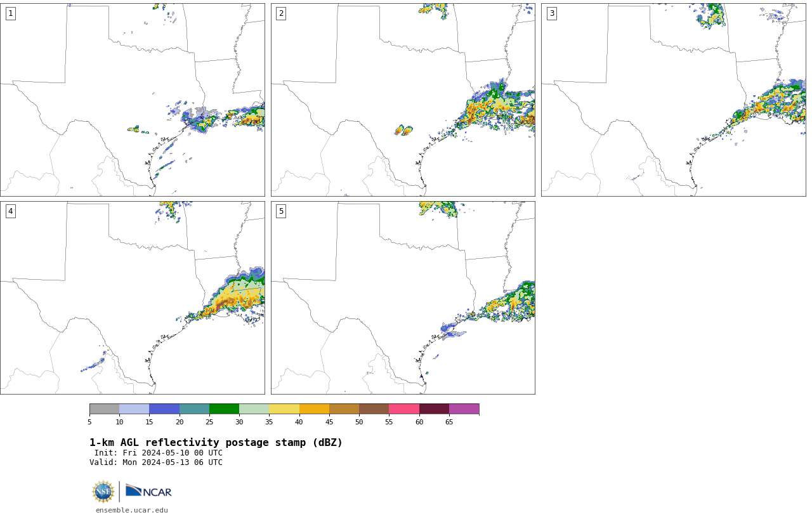The image size is (812, 517).
Task: Select the tan-brown 45-50 dBZ swatch
Action: [x=344, y=409]
